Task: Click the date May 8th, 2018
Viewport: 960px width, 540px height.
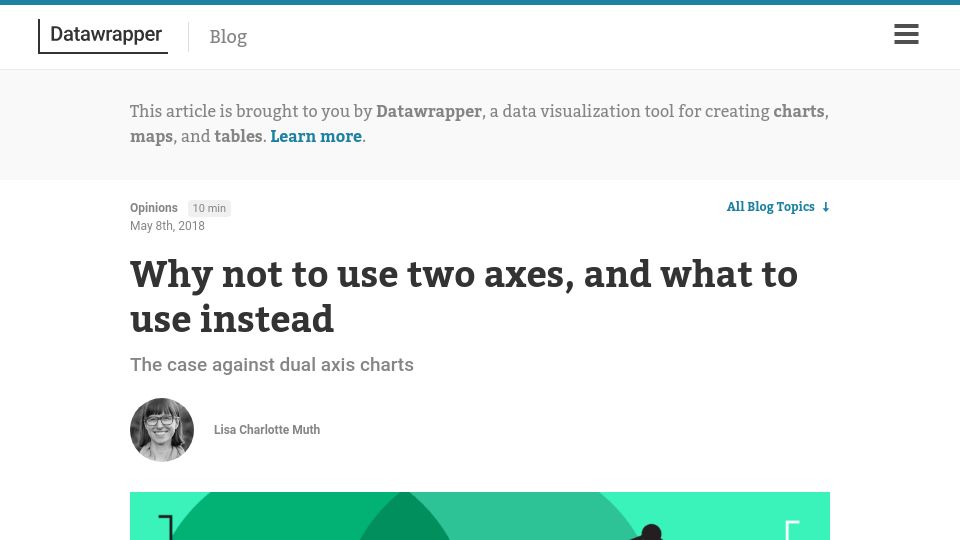Action: (167, 226)
